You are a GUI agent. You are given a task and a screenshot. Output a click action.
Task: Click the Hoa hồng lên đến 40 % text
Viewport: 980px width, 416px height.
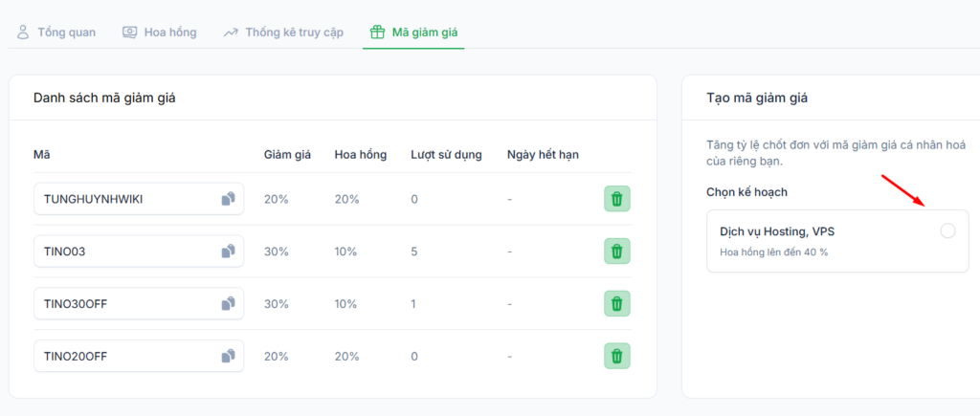coord(774,252)
